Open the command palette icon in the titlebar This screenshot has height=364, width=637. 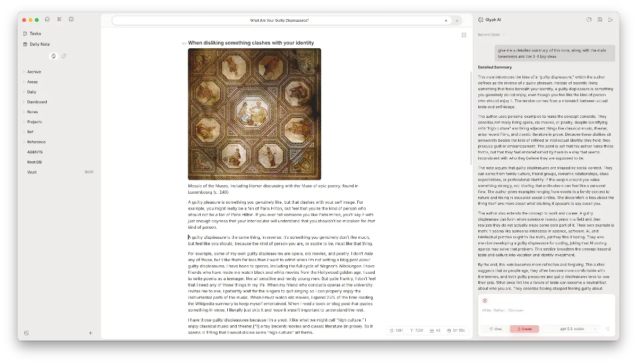[x=60, y=19]
